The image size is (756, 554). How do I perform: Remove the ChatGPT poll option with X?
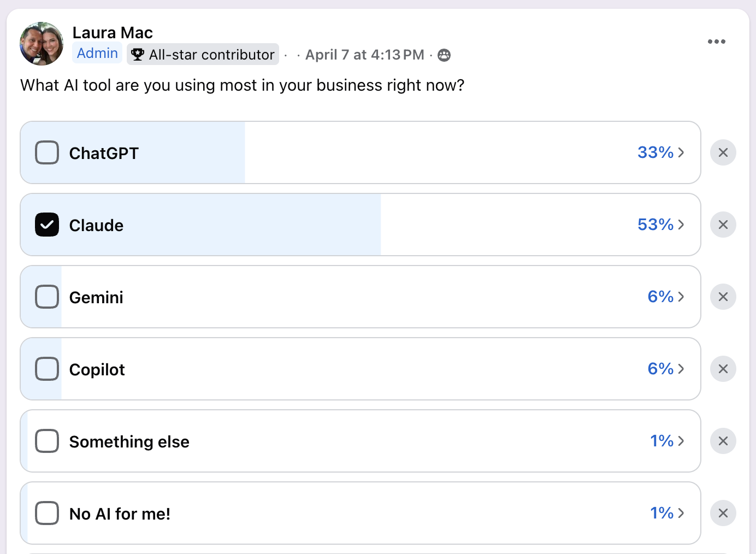pos(723,152)
